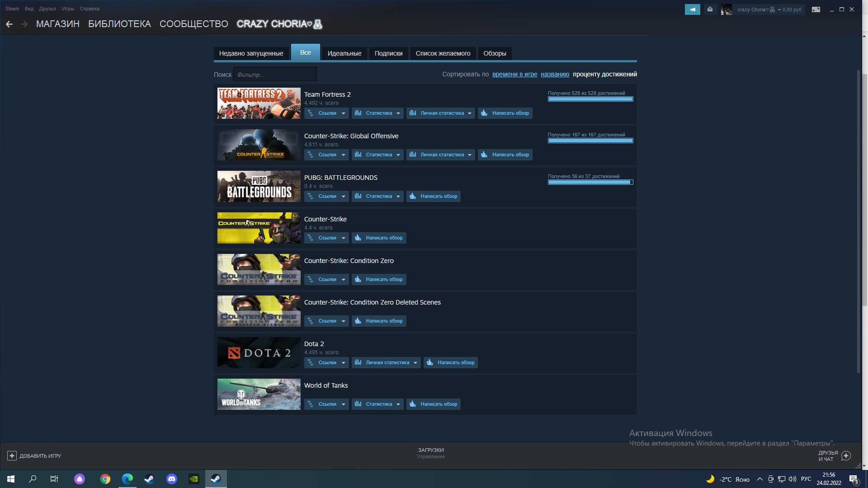Image resolution: width=868 pixels, height=488 pixels.
Task: Expand Статистика dropdown for PUBG: BATTLEGROUNDS
Action: [377, 196]
